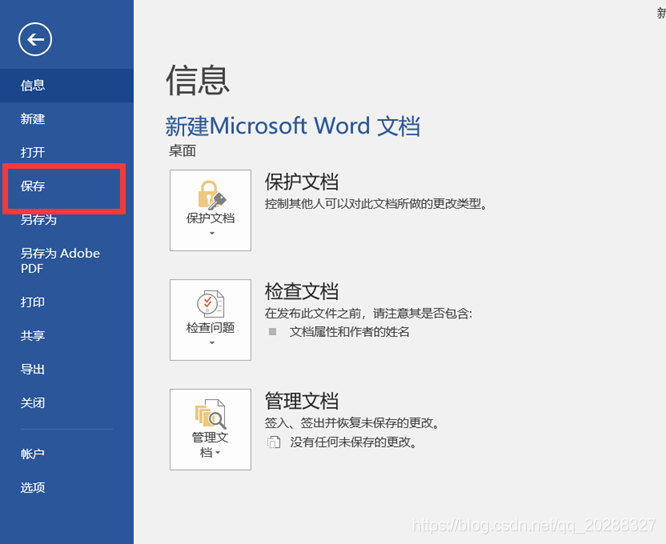666x544 pixels.
Task: Click the 控制其他人可以对此文档 description text
Action: [376, 204]
